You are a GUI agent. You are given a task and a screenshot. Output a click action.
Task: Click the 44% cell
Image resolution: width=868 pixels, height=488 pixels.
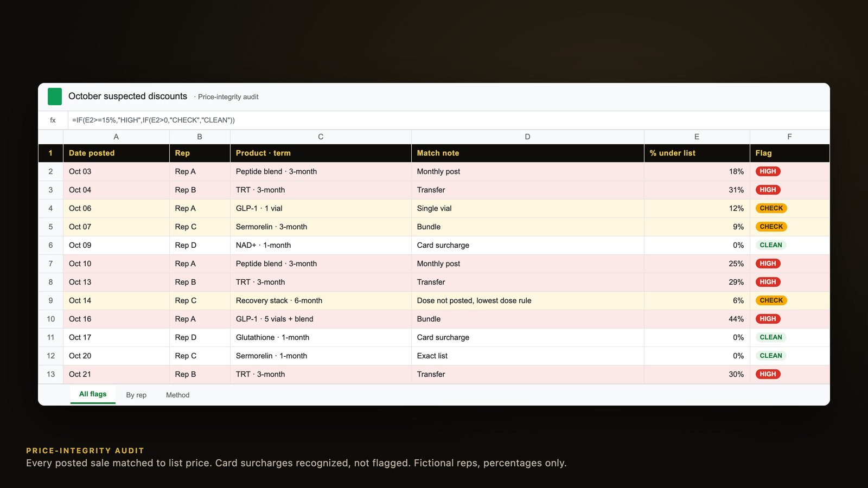click(x=697, y=319)
